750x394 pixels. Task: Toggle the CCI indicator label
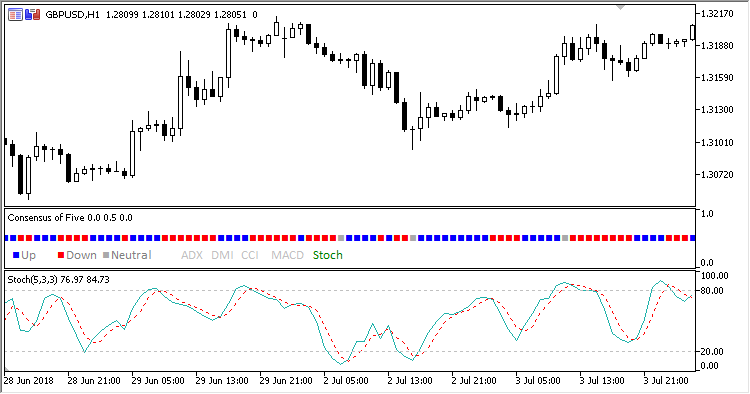pyautogui.click(x=250, y=255)
